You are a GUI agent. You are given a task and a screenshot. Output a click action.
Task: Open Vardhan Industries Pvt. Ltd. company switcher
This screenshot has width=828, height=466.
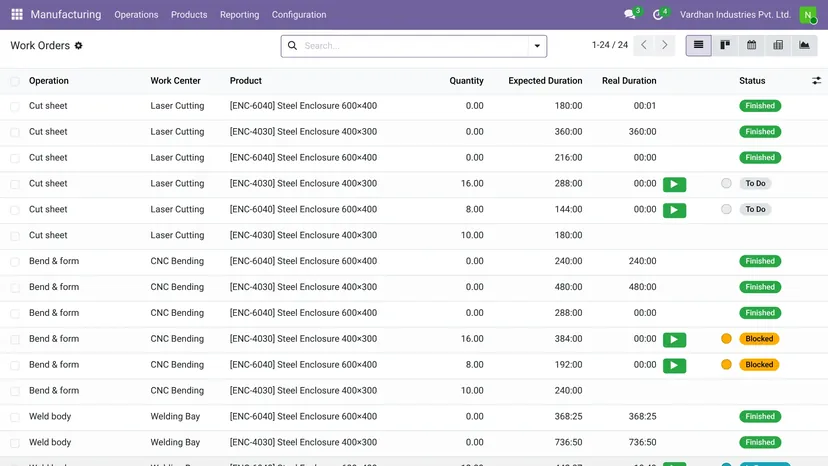735,15
